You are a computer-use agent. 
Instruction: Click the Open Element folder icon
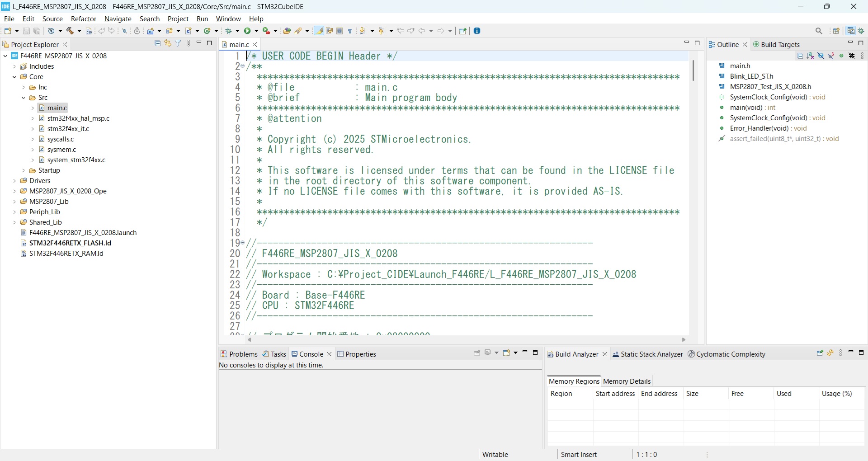[287, 31]
